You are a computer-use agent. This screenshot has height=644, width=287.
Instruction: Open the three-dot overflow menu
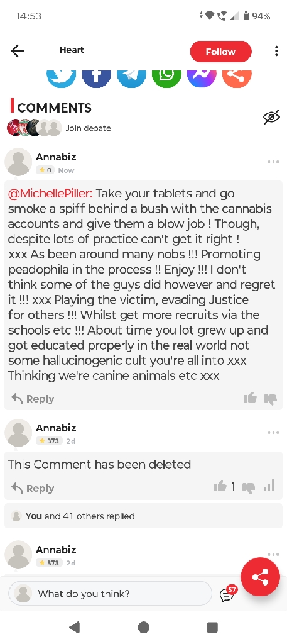[276, 51]
